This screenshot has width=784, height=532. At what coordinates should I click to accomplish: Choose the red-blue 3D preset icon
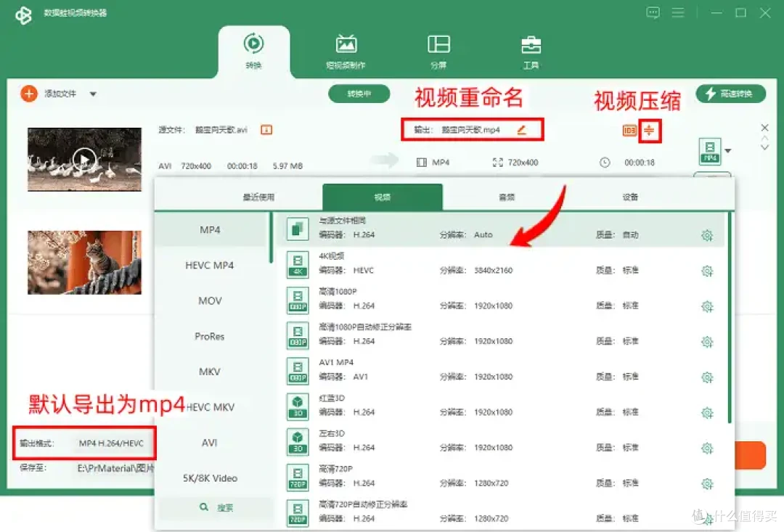tap(298, 406)
